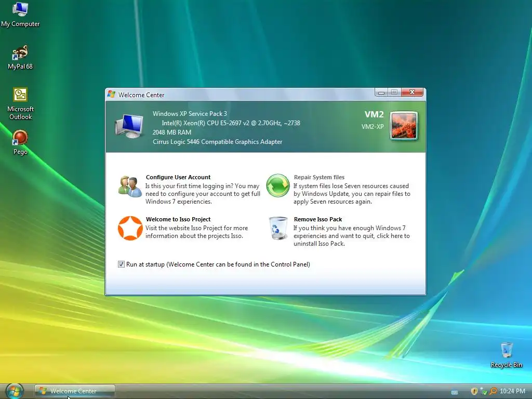Click the Cirrus Logic 5446 graphics adapter text
The width and height of the screenshot is (532, 399).
pos(217,142)
